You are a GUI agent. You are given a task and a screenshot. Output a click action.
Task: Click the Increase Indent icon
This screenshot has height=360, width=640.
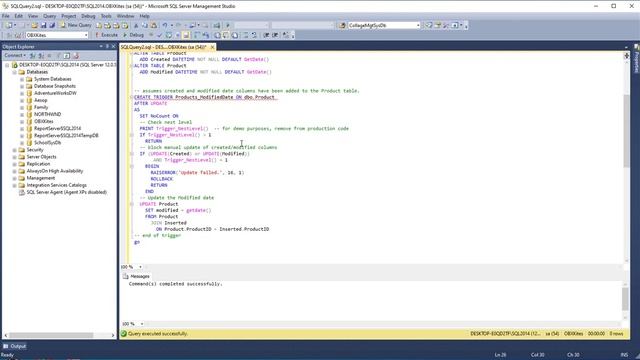[275, 35]
